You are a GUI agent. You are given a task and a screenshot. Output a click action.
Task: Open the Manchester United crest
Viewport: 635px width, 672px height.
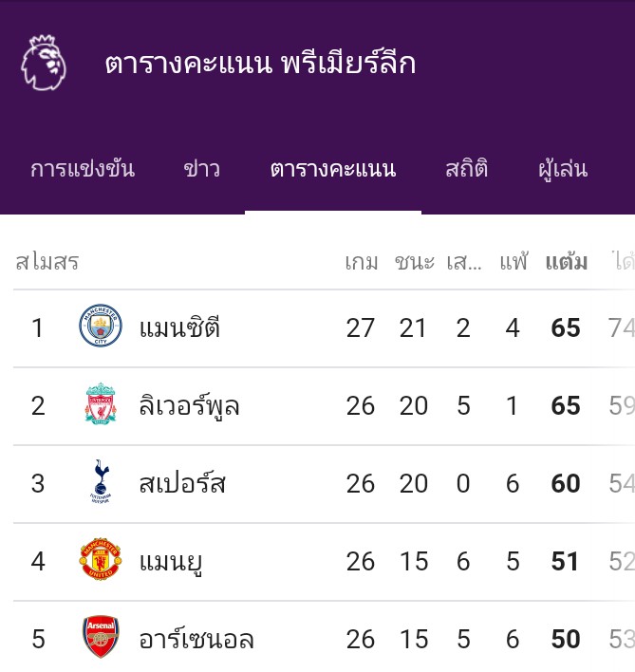pos(101,559)
